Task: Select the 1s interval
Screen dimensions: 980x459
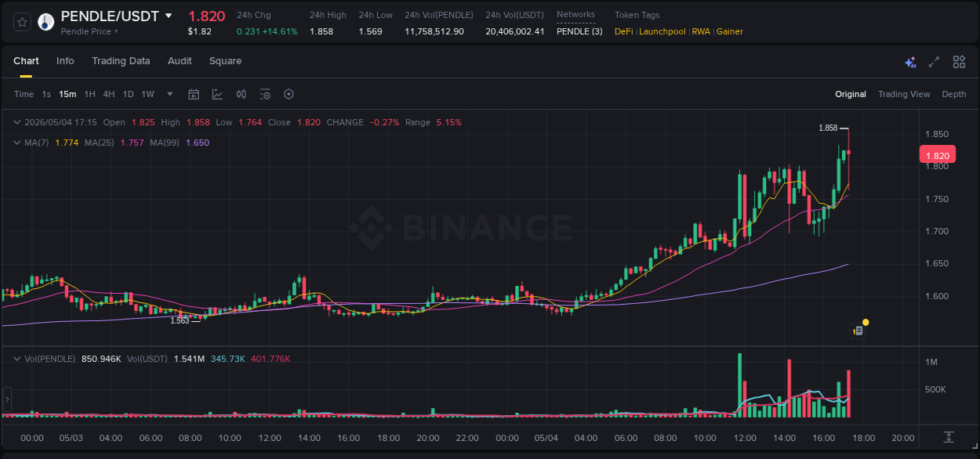Action: 46,94
